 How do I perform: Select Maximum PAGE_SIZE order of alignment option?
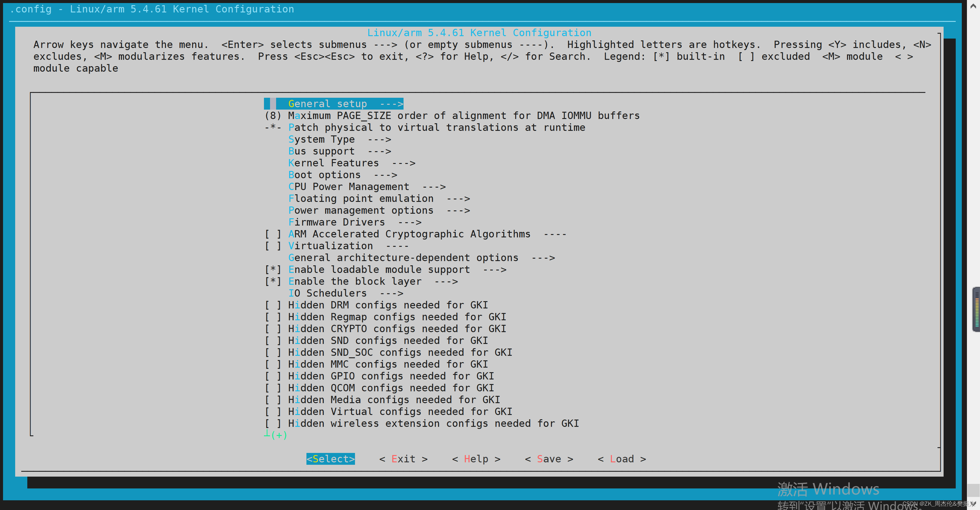(452, 115)
